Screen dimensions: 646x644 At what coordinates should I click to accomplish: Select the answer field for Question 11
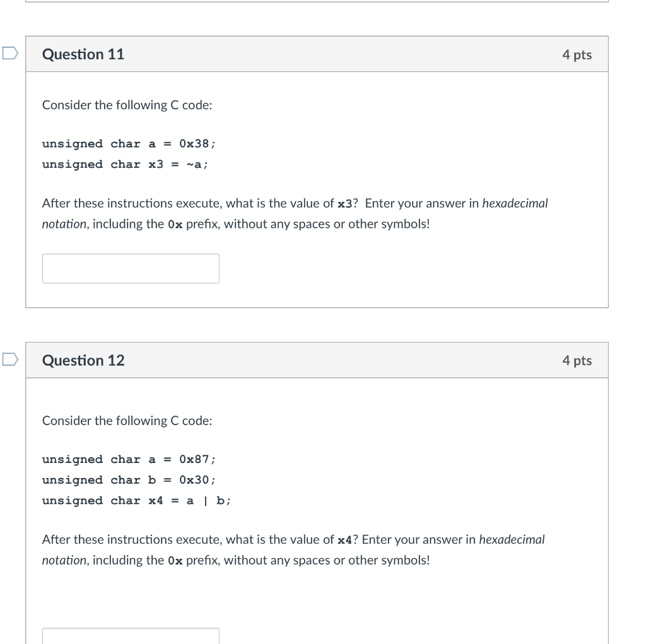[x=131, y=268]
